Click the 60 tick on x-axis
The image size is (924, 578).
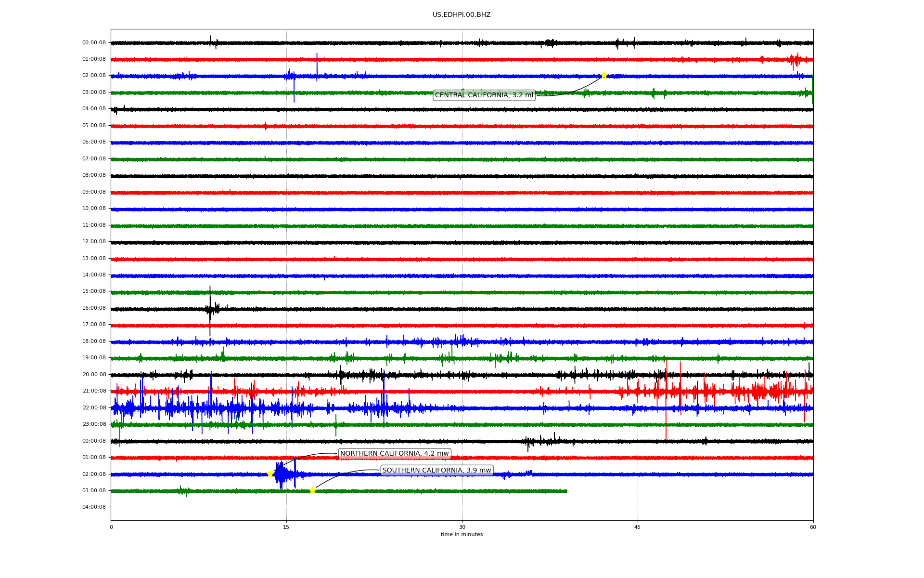click(x=813, y=527)
